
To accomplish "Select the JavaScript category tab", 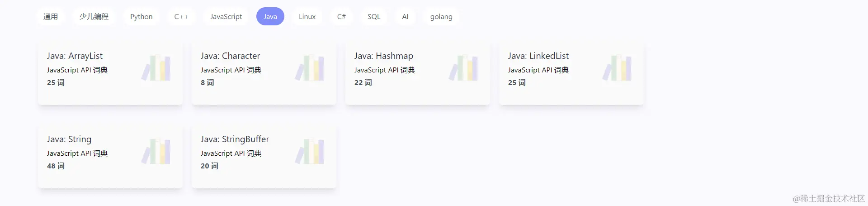I will tap(226, 17).
